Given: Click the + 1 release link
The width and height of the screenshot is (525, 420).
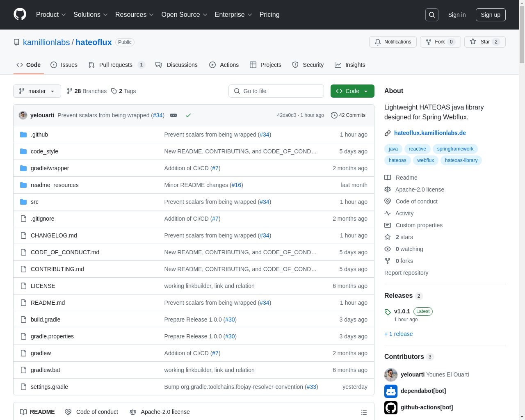Looking at the screenshot, I should coord(399,334).
